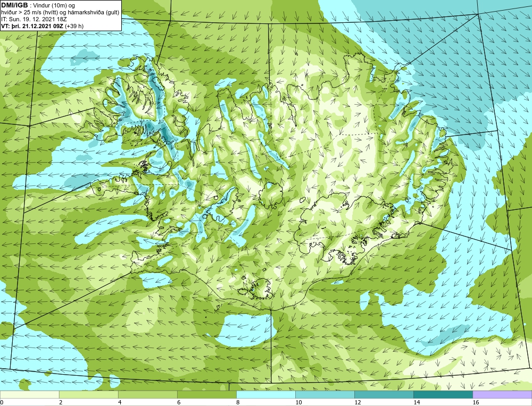Click the legend scale label "8"

238,402
